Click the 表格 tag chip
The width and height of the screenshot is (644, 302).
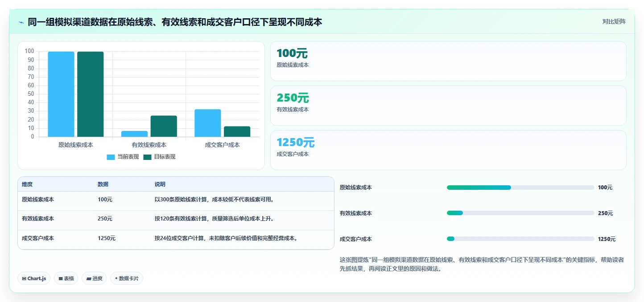tap(66, 278)
